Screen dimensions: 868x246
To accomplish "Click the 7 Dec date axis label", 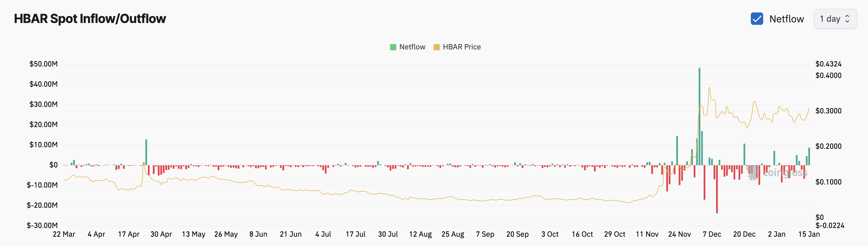I will click(712, 234).
